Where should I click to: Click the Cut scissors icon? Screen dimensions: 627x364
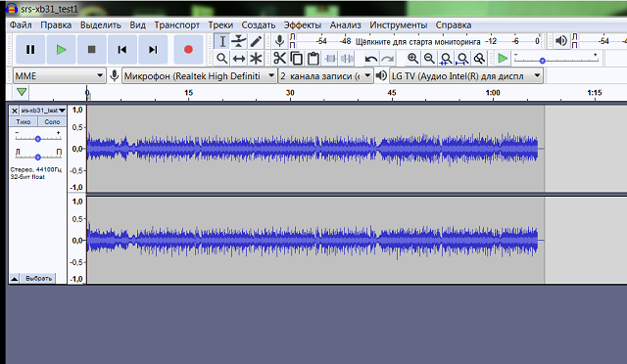pos(279,59)
